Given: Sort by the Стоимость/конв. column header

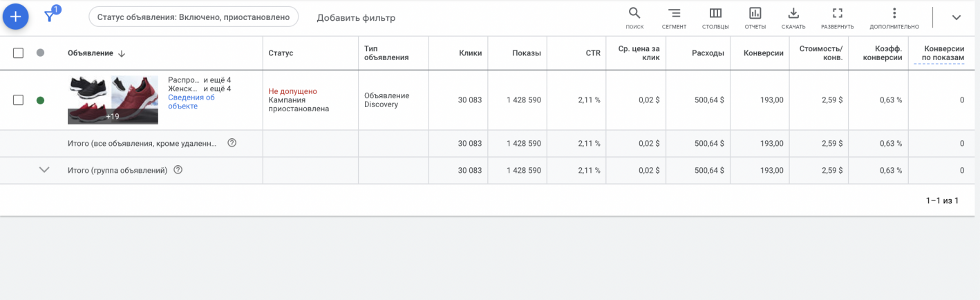Looking at the screenshot, I should click(x=820, y=53).
